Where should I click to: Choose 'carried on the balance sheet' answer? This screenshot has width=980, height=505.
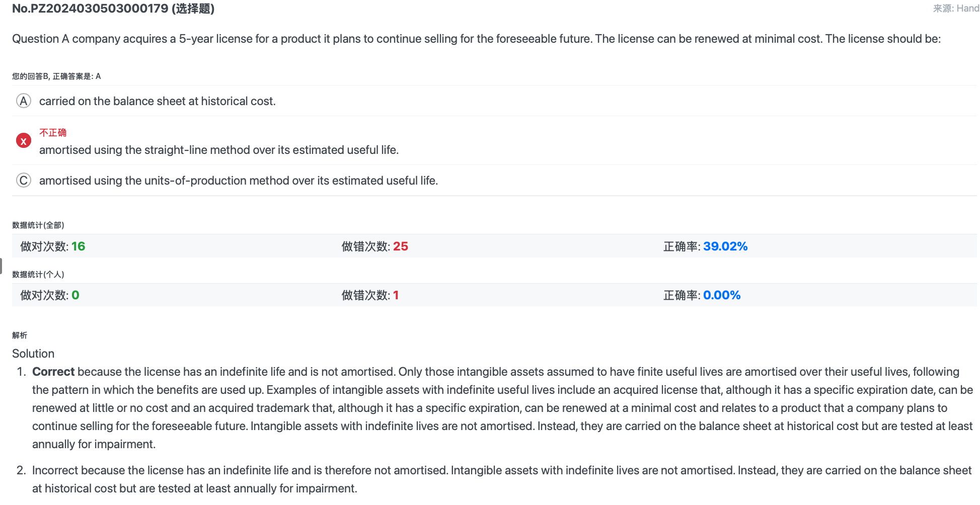tap(157, 101)
